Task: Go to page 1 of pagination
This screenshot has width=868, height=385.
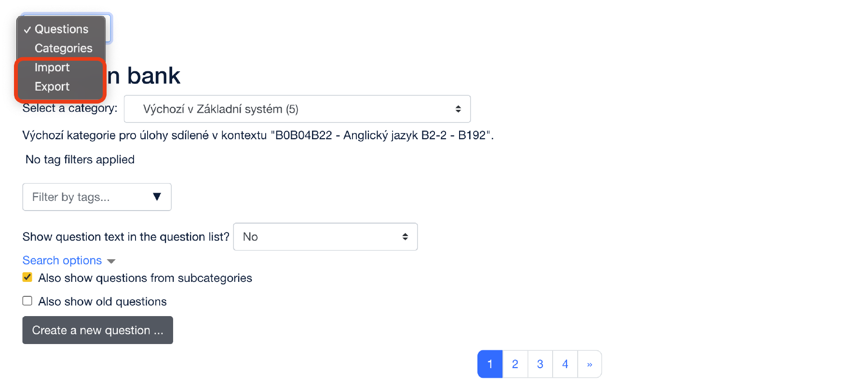Action: (x=490, y=364)
